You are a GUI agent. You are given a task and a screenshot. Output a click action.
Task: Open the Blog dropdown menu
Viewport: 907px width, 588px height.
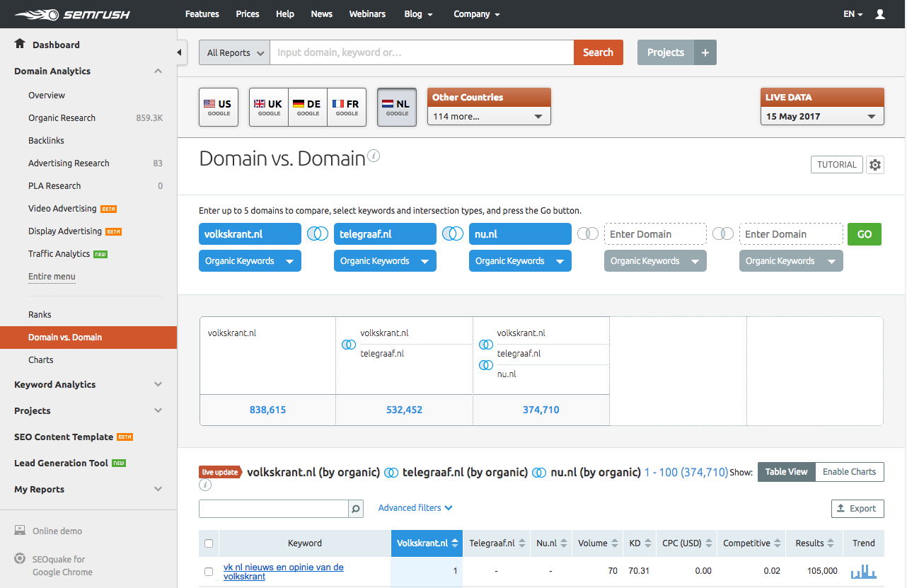click(419, 14)
